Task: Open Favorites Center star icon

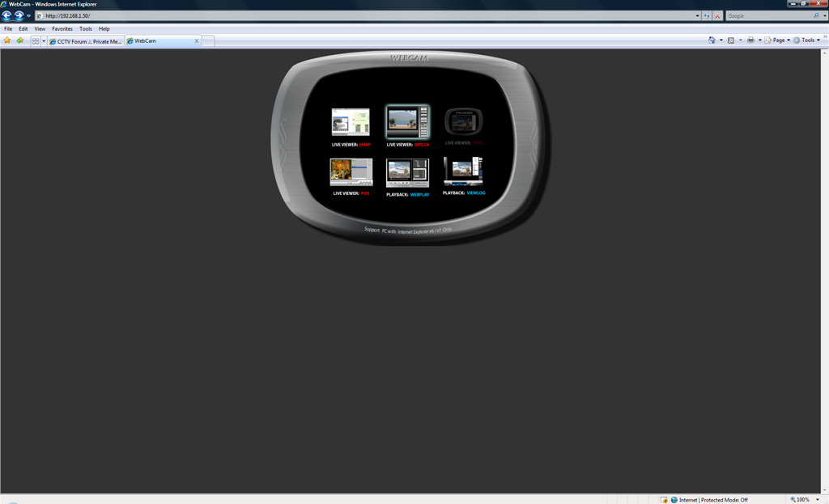Action: (x=7, y=40)
